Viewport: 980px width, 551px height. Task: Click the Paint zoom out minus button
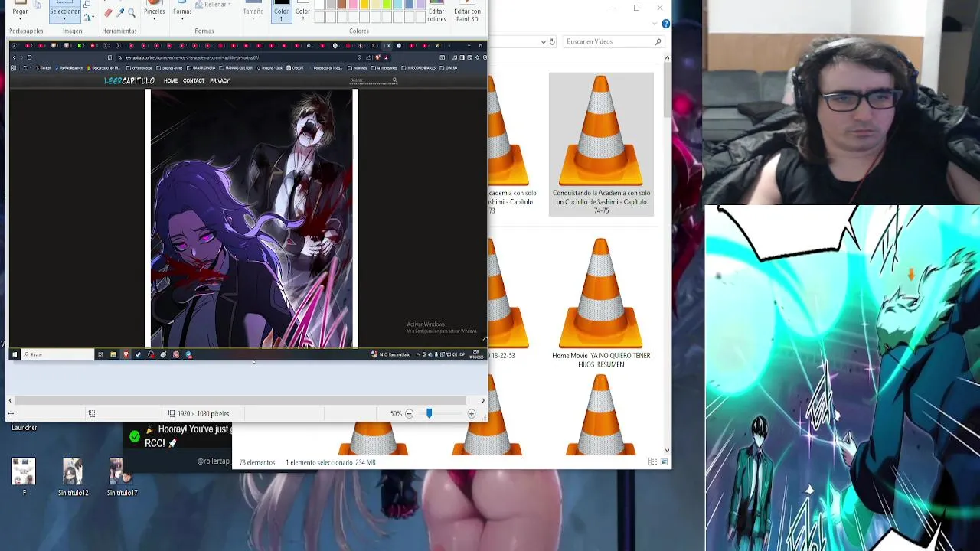409,414
